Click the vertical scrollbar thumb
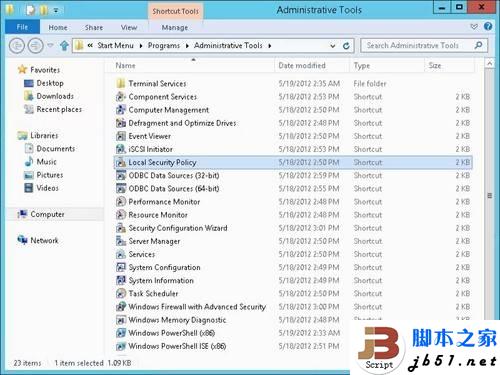This screenshot has height=375, width=500. [489, 195]
